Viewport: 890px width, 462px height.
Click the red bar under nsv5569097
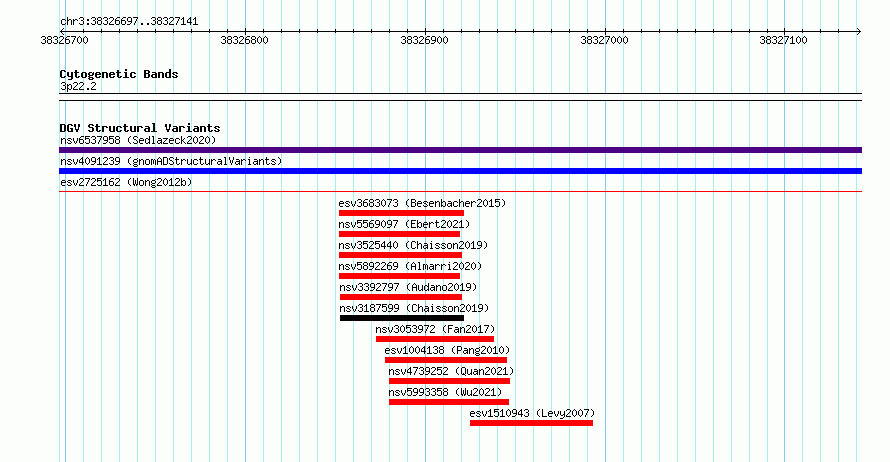400,234
